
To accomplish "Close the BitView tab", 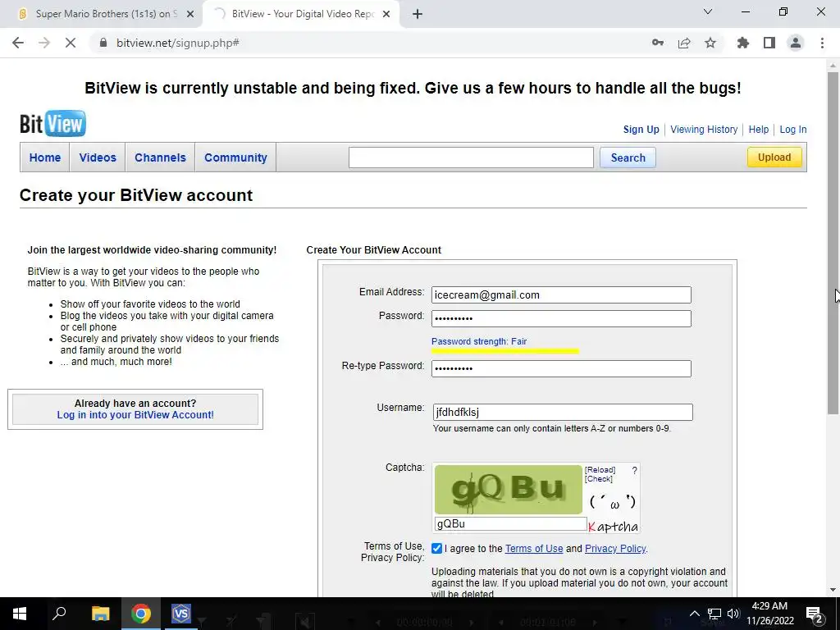I will pyautogui.click(x=386, y=15).
